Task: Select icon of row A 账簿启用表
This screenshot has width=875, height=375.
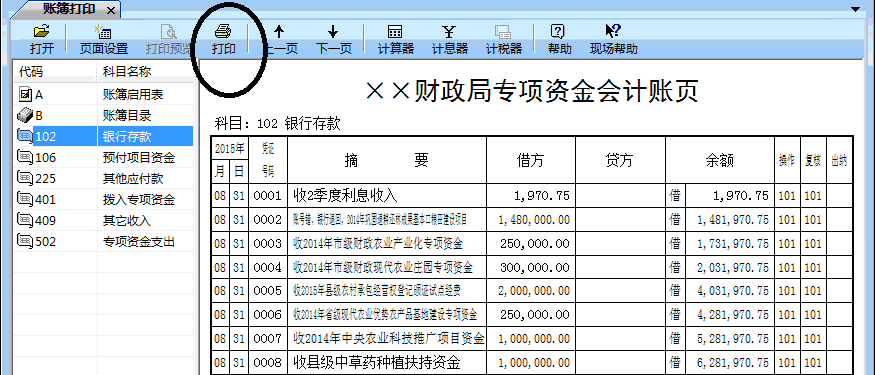Action: tap(25, 95)
